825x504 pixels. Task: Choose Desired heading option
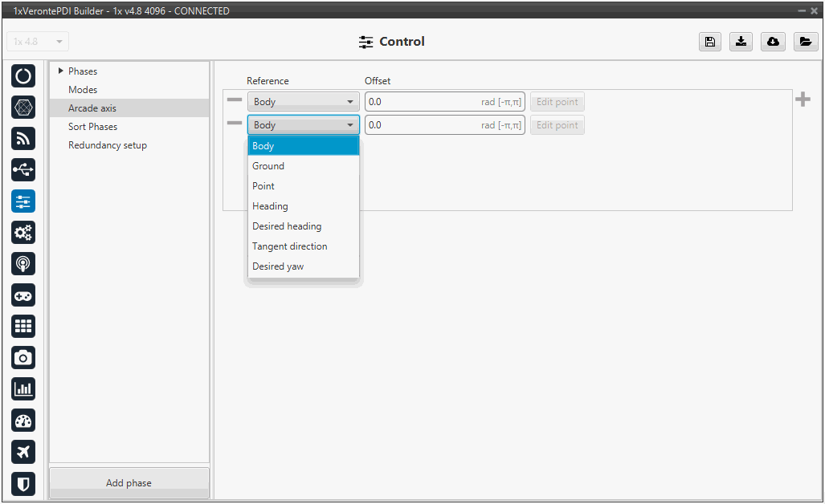[x=287, y=226]
